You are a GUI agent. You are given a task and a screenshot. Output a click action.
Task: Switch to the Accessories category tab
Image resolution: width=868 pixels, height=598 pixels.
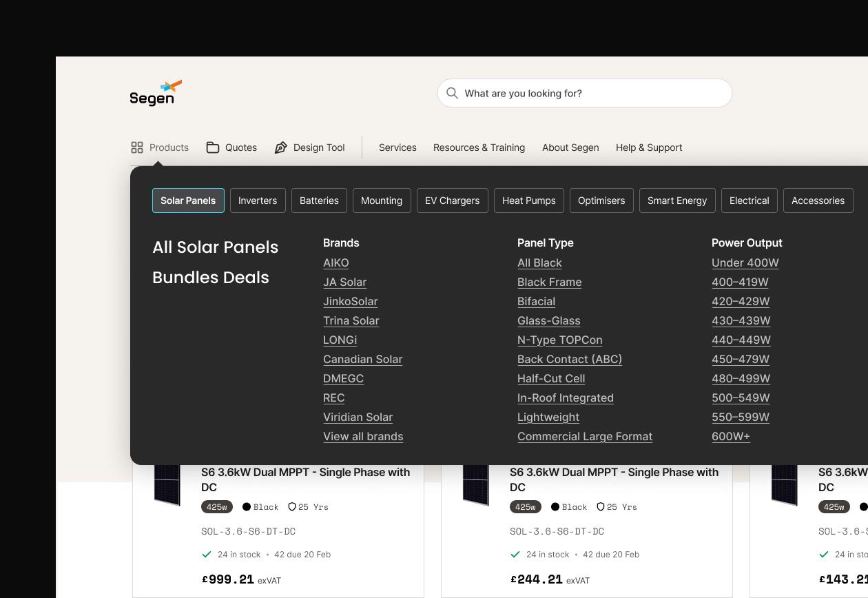pos(818,200)
